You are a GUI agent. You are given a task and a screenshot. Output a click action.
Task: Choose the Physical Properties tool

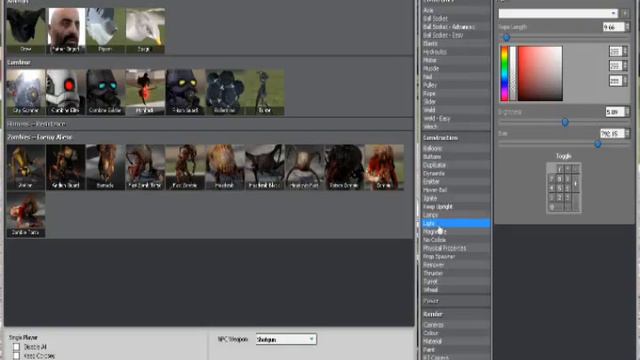click(x=456, y=248)
